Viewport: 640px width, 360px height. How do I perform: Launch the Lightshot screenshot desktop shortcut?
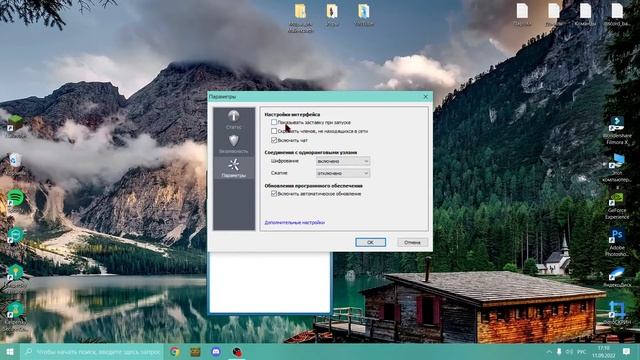(617, 313)
